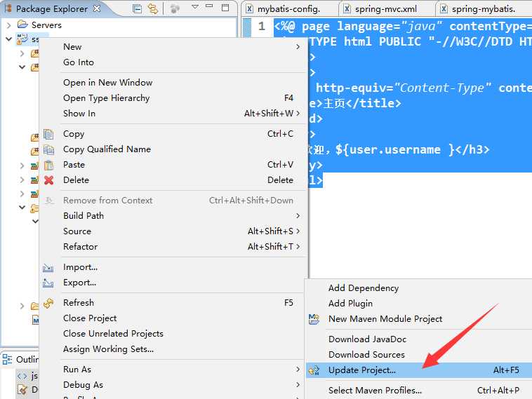Image resolution: width=532 pixels, height=399 pixels.
Task: Select Open in New Window
Action: coord(173,82)
